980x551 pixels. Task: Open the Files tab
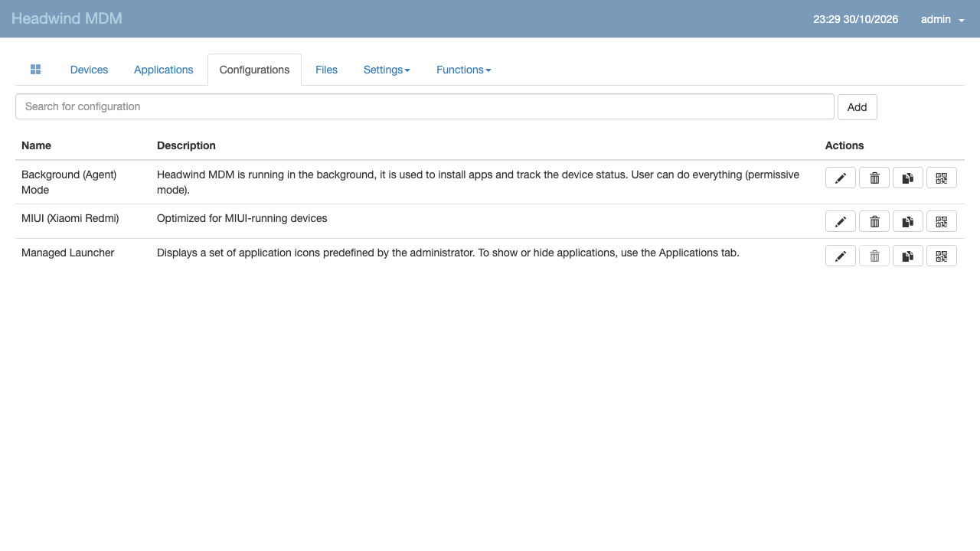pos(326,70)
